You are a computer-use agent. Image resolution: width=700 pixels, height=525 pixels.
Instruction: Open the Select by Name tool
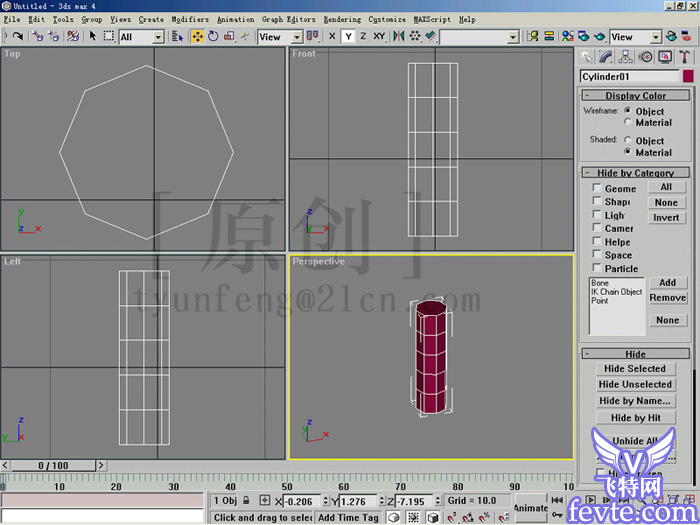tap(178, 36)
